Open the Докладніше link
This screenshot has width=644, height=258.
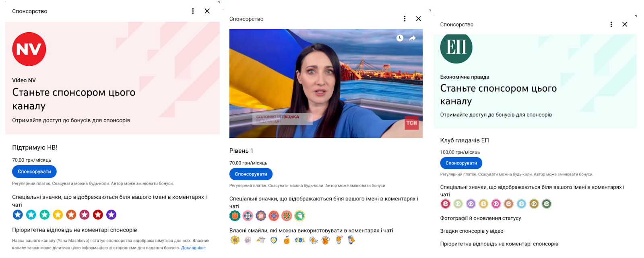[193, 248]
